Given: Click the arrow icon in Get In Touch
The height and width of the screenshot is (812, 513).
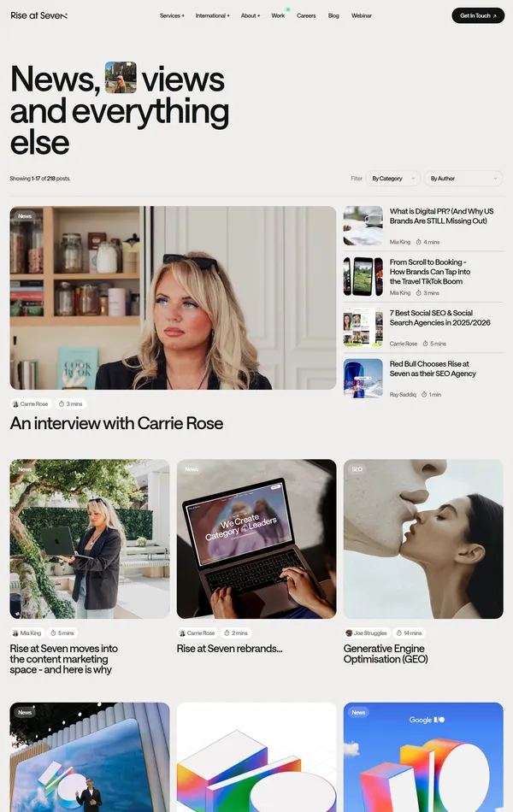Looking at the screenshot, I should pyautogui.click(x=495, y=16).
